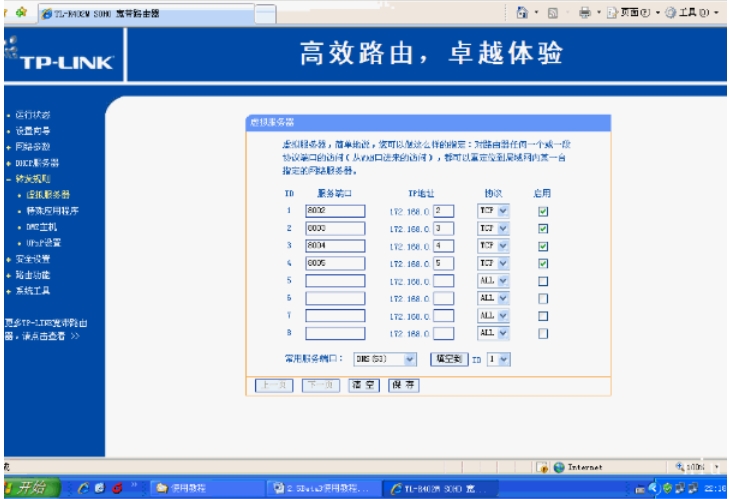Click the green shield tray icon
The width and height of the screenshot is (730, 499).
pos(667,488)
